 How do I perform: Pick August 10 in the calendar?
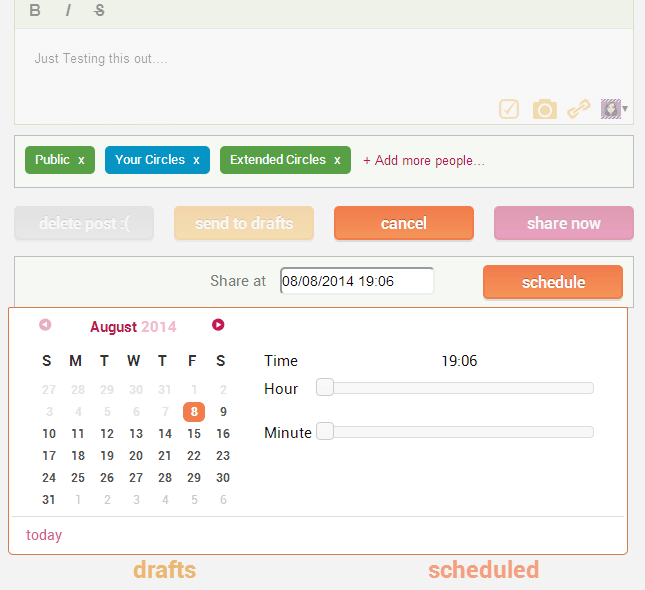pyautogui.click(x=49, y=434)
